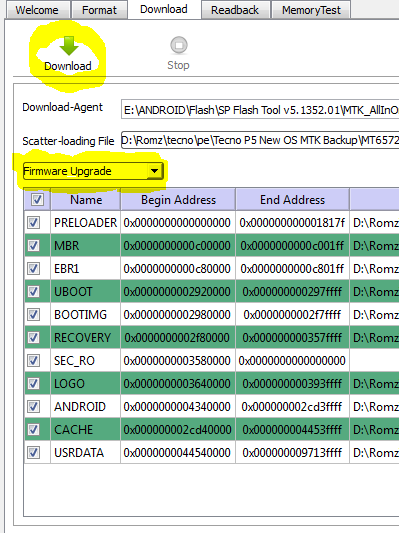The width and height of the screenshot is (399, 533).
Task: Click begin address 0x0000000000c00000 of MBR
Action: (x=178, y=246)
